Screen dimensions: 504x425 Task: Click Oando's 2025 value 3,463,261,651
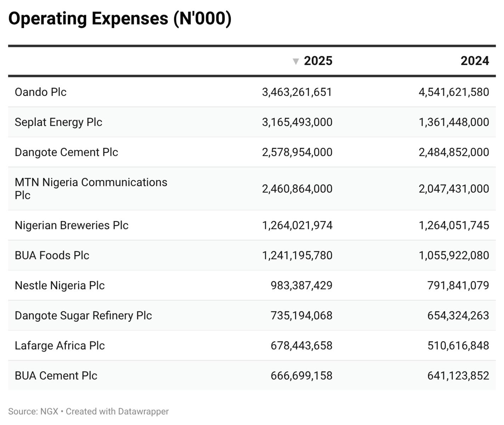[x=297, y=92]
